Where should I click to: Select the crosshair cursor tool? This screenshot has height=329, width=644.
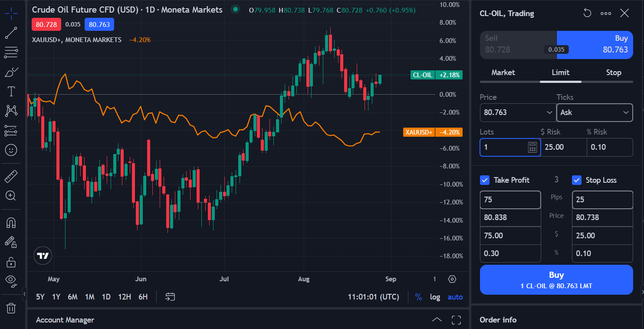[11, 13]
